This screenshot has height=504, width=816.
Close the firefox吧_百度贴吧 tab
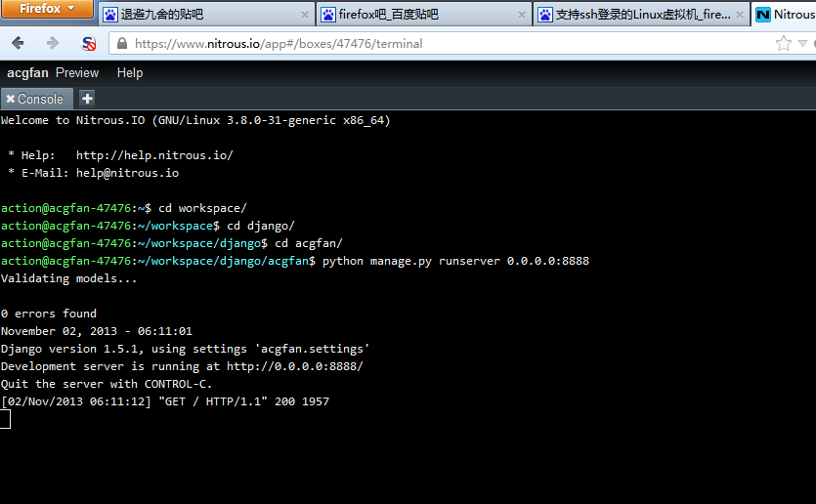coord(521,15)
